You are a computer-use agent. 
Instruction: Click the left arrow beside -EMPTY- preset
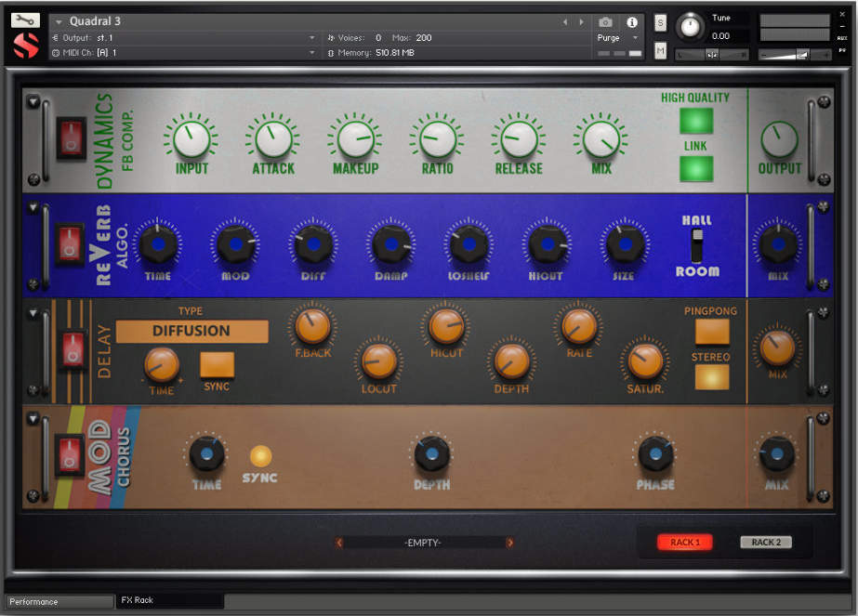[x=339, y=543]
